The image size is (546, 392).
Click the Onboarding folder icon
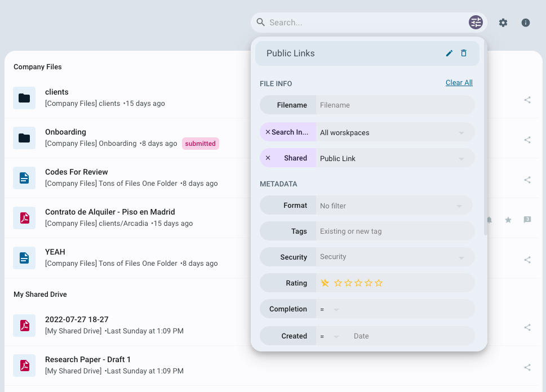click(24, 138)
